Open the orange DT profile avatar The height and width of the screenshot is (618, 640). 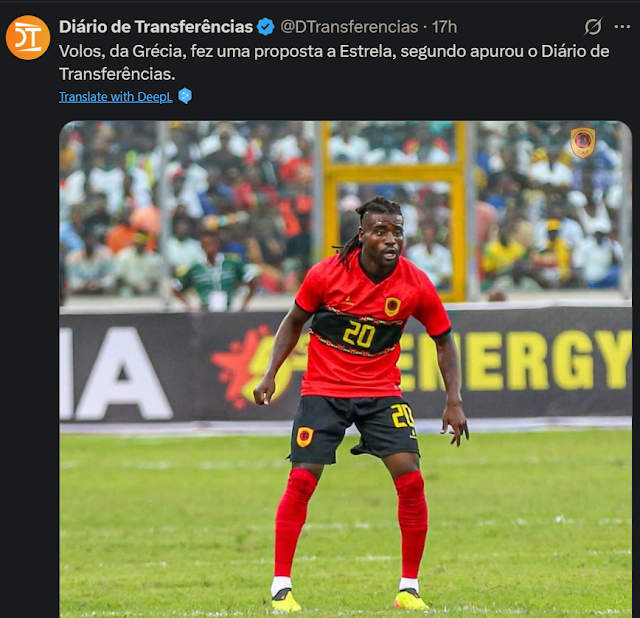pyautogui.click(x=28, y=38)
